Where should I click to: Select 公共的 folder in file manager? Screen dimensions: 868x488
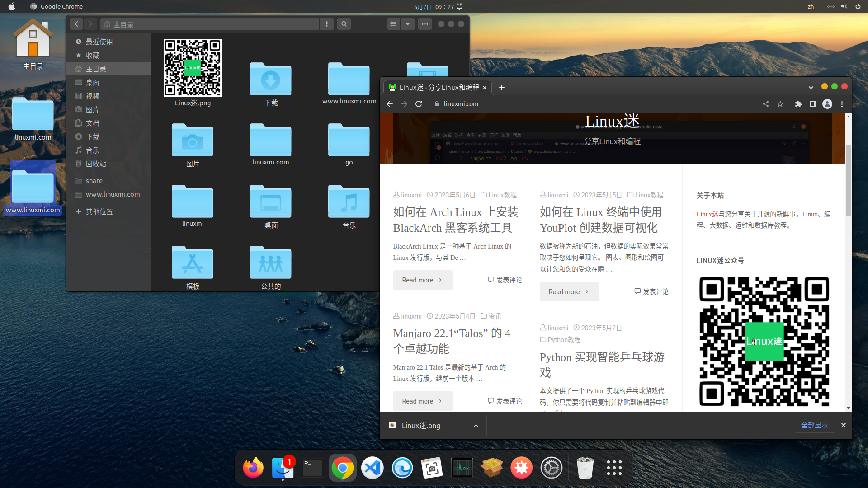pyautogui.click(x=271, y=263)
